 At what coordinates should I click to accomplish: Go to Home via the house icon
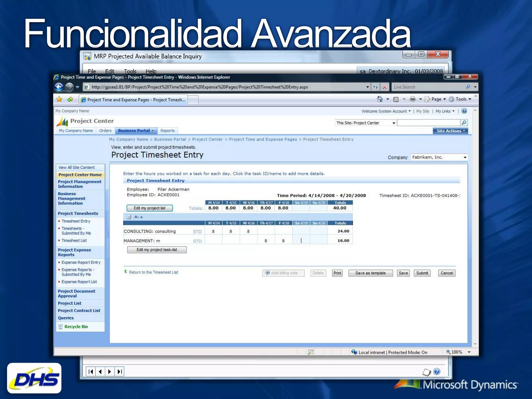tap(380, 99)
